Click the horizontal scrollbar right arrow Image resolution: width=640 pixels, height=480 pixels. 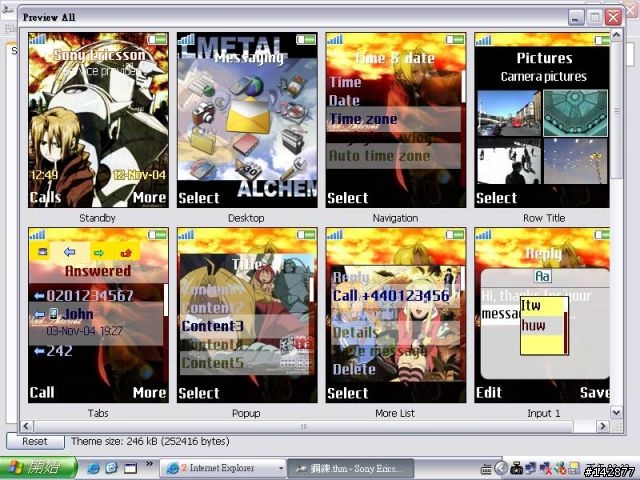pyautogui.click(x=603, y=427)
